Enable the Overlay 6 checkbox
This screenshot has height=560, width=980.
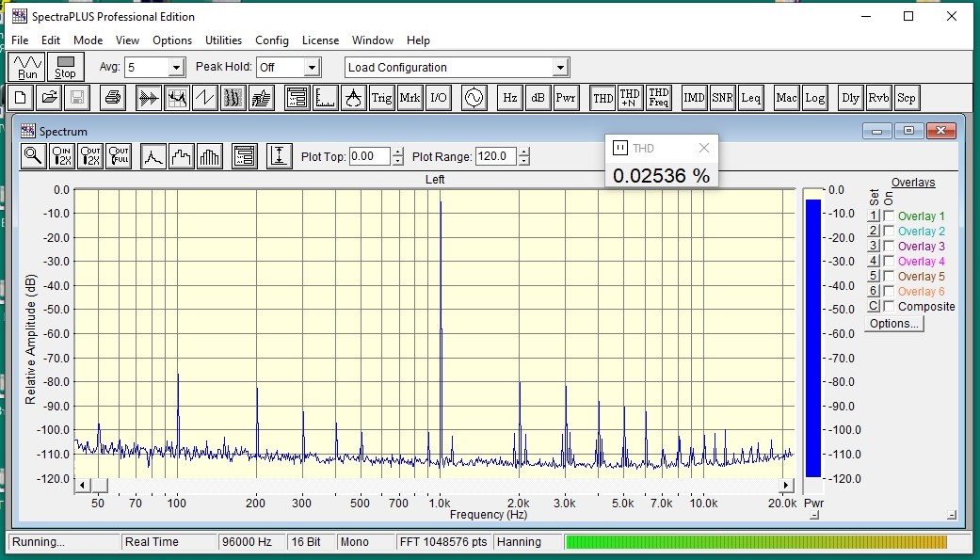889,291
